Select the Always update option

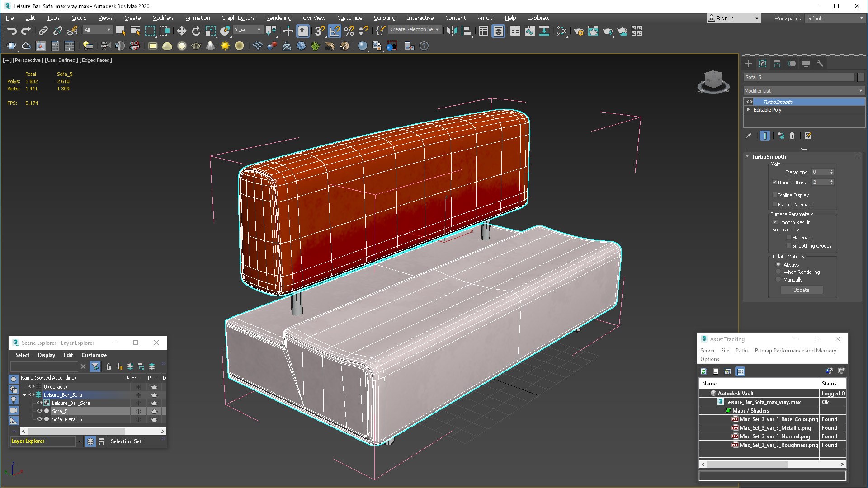point(778,265)
